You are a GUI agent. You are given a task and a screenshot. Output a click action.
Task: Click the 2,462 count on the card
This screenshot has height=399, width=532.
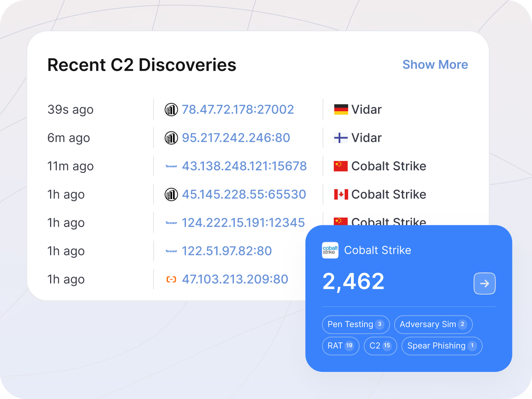[353, 282]
